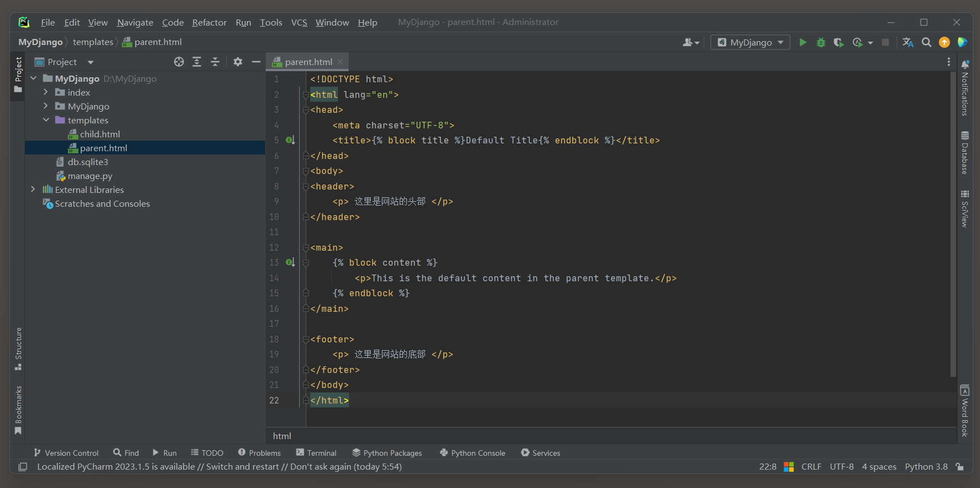The height and width of the screenshot is (488, 980).
Task: Click line 5 overridden-block gutter icon
Action: point(290,140)
